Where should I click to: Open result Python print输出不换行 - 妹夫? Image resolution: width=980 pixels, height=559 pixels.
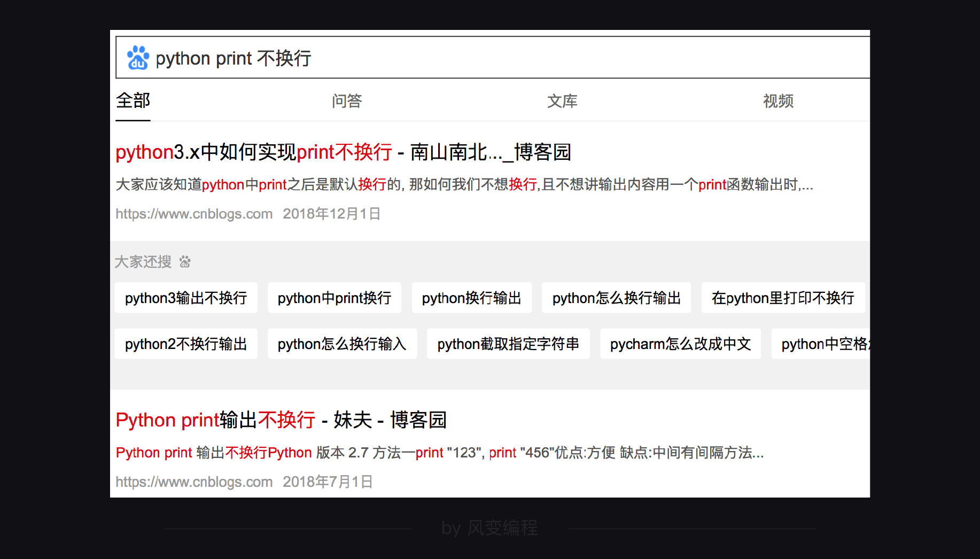tap(281, 420)
